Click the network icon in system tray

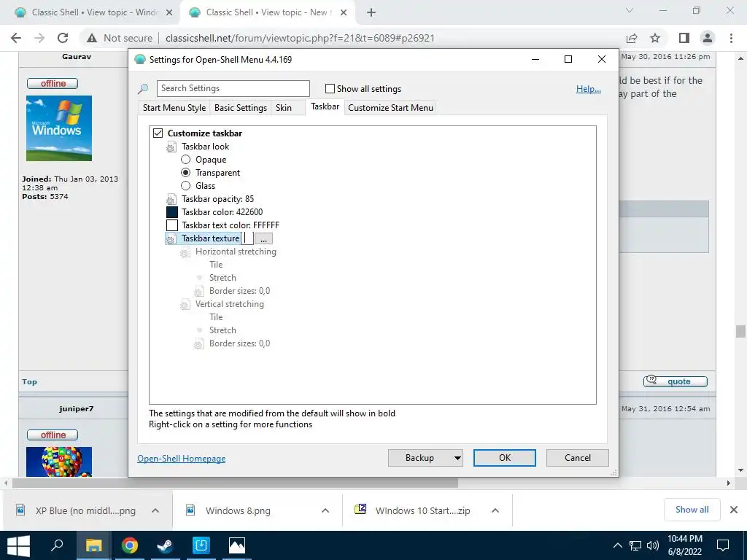click(x=635, y=545)
